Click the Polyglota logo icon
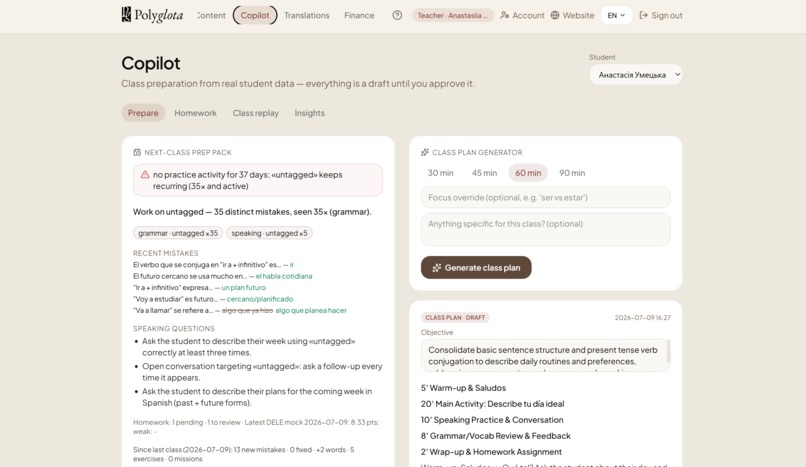806x467 pixels. coord(126,14)
